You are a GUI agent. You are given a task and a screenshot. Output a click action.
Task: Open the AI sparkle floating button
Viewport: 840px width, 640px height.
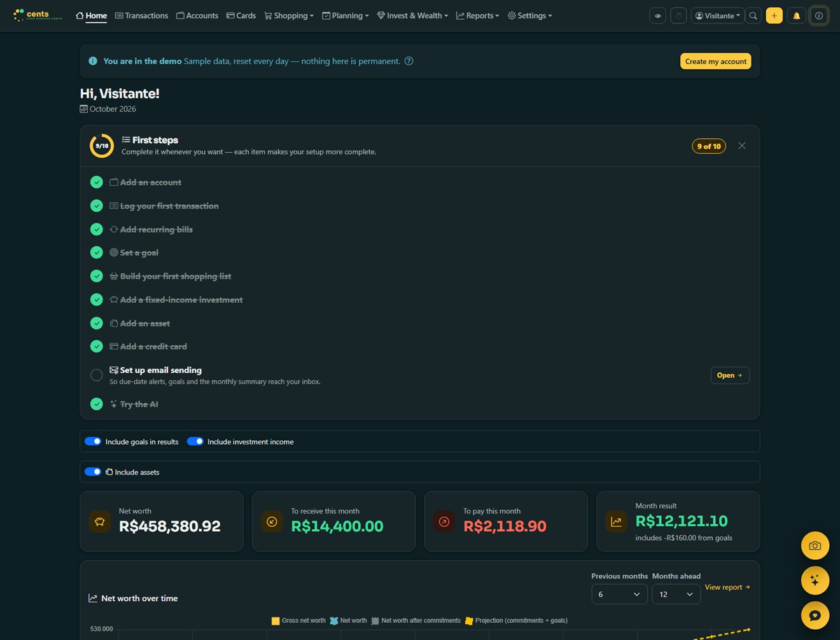click(815, 580)
